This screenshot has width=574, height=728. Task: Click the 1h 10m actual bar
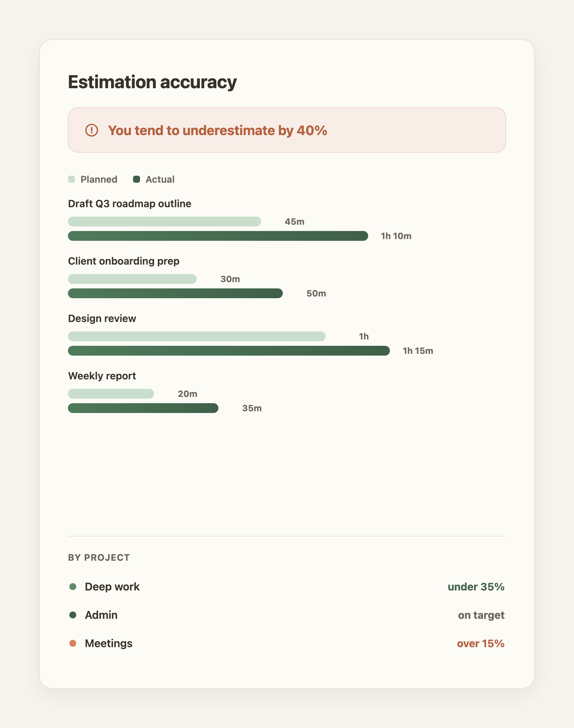[218, 236]
